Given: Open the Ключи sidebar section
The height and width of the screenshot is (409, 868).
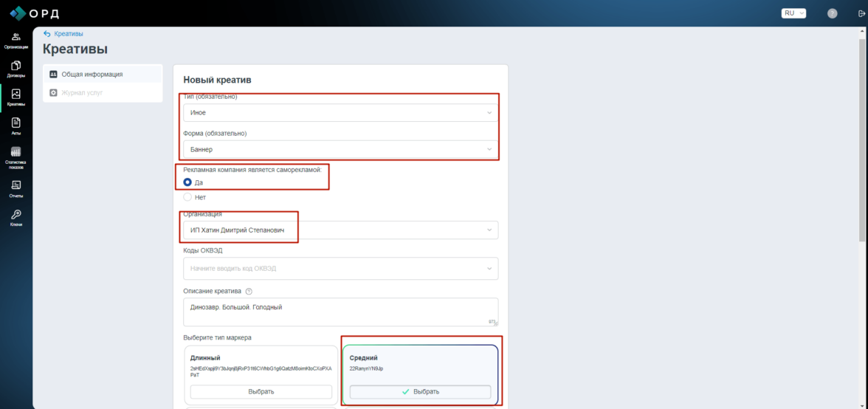Looking at the screenshot, I should click(x=16, y=218).
